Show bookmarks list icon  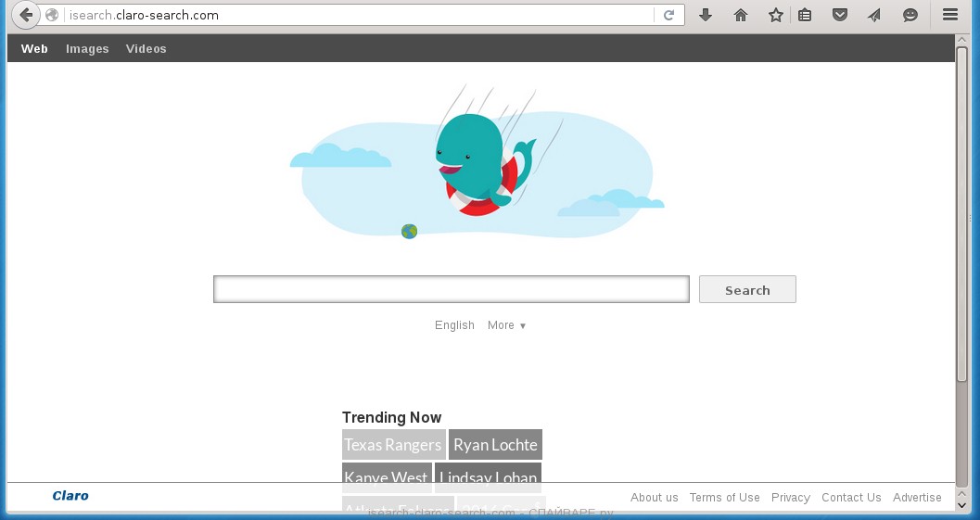tap(805, 15)
